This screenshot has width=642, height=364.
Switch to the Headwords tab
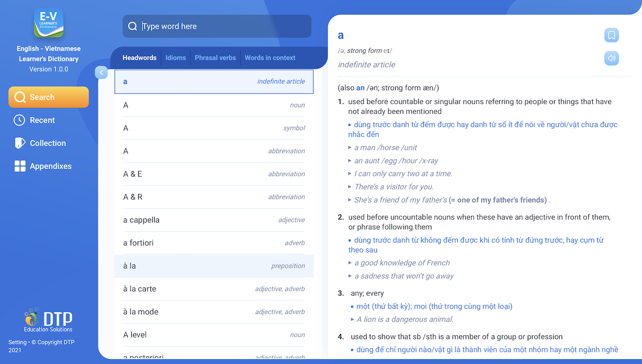140,58
